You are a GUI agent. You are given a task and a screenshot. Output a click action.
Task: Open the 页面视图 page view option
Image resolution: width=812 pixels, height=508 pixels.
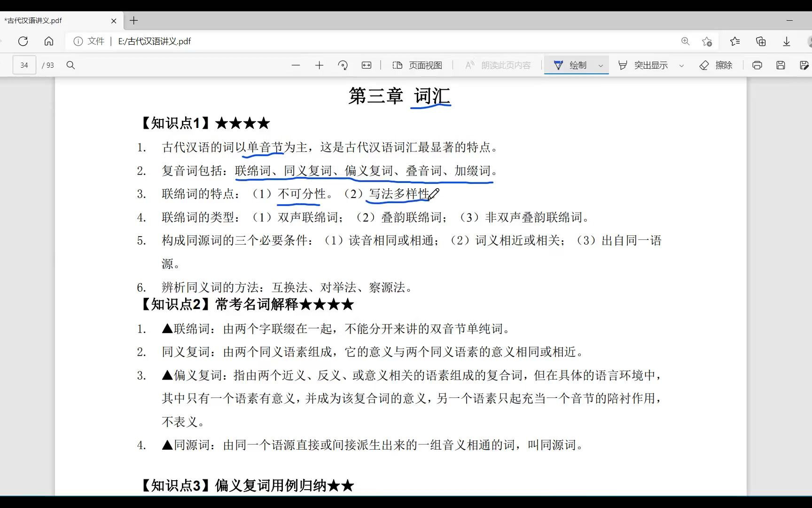tap(417, 65)
